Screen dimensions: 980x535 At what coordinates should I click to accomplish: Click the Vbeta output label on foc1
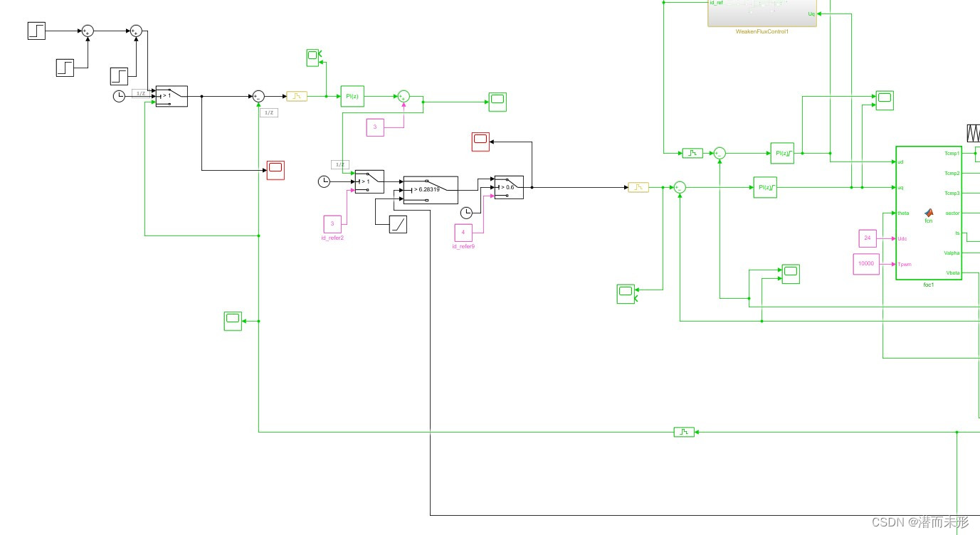pos(952,272)
